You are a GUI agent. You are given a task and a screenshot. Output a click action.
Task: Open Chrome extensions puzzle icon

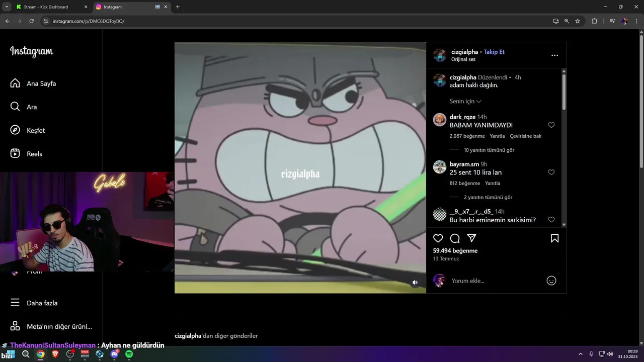(x=594, y=21)
